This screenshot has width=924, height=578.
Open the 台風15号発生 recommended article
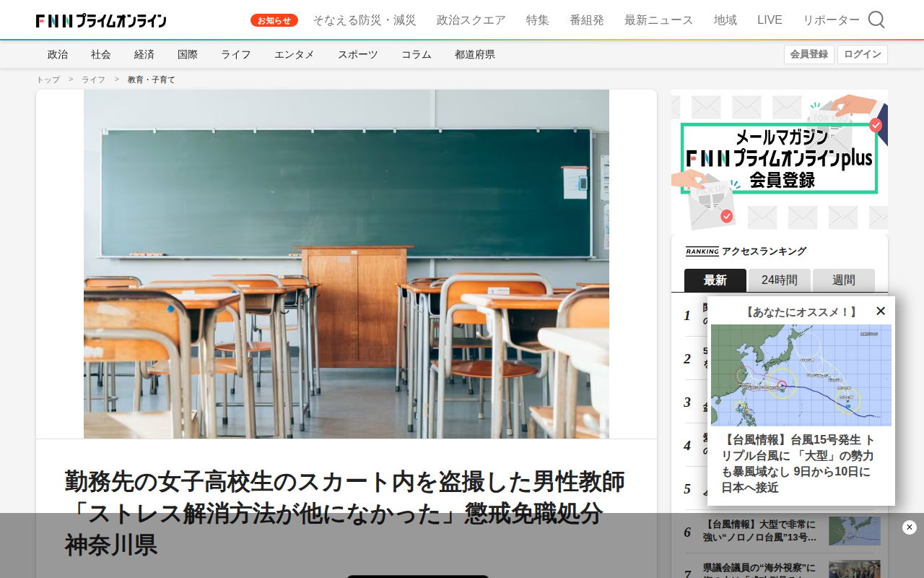pos(798,464)
